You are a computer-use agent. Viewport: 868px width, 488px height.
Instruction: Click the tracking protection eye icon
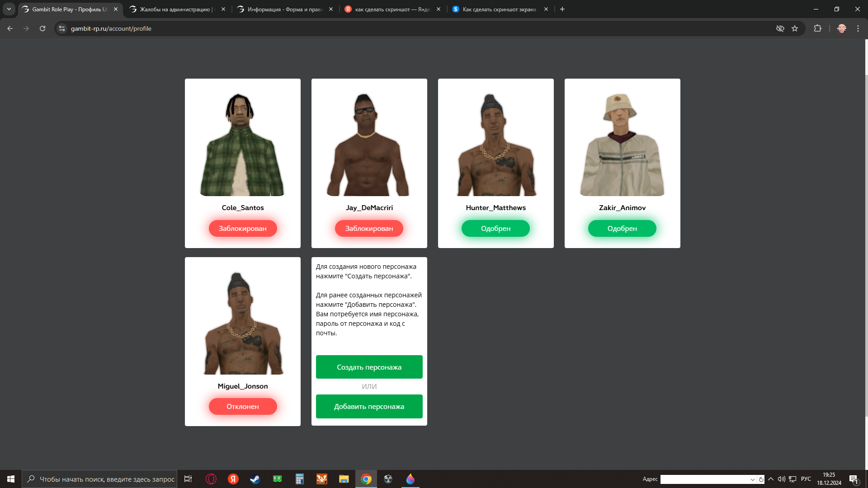(780, 28)
